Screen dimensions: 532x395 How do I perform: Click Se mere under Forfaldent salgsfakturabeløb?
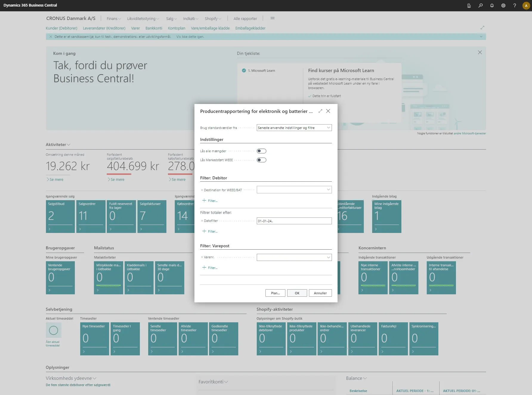point(116,180)
